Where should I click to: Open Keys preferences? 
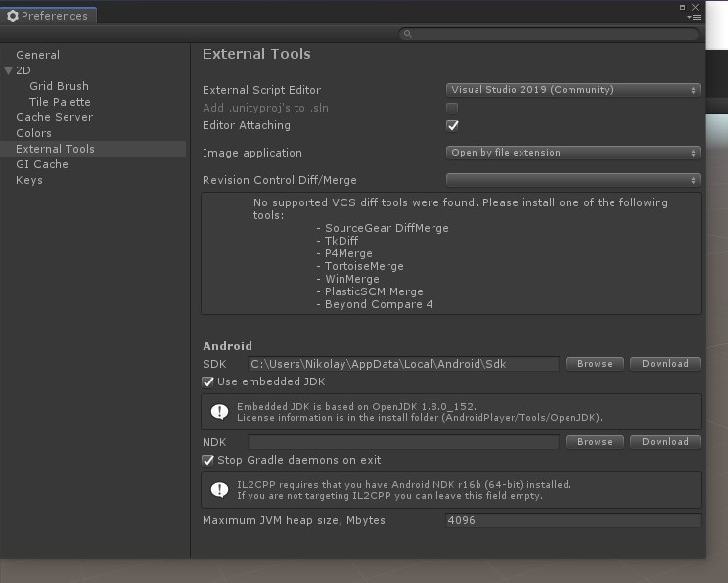[29, 180]
